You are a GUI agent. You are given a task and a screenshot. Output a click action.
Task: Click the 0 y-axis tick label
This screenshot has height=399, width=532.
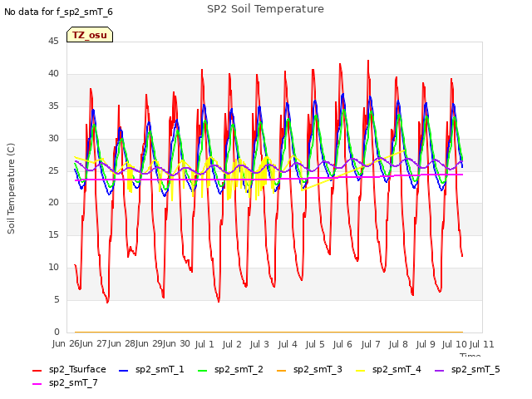pyautogui.click(x=57, y=332)
